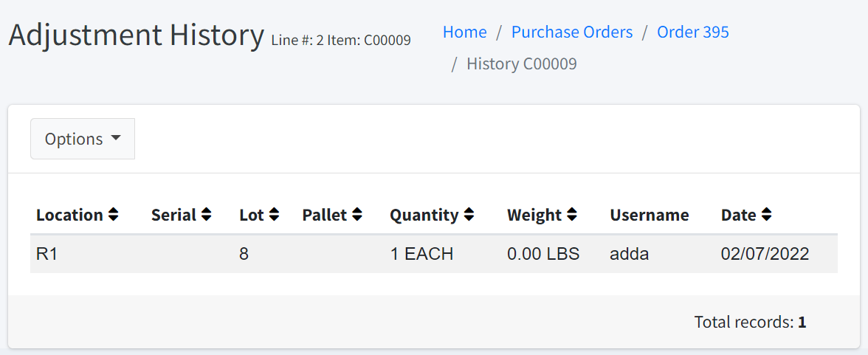This screenshot has width=868, height=355.
Task: Click the Pallet column sort icon
Action: tap(357, 215)
